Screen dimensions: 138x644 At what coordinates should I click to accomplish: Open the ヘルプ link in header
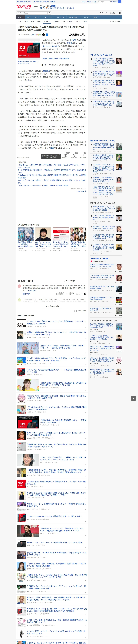(x=94, y=2)
